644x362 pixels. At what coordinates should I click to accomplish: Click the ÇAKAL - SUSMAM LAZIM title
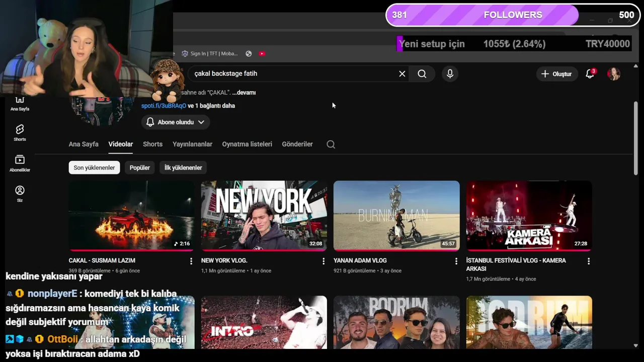(x=102, y=260)
